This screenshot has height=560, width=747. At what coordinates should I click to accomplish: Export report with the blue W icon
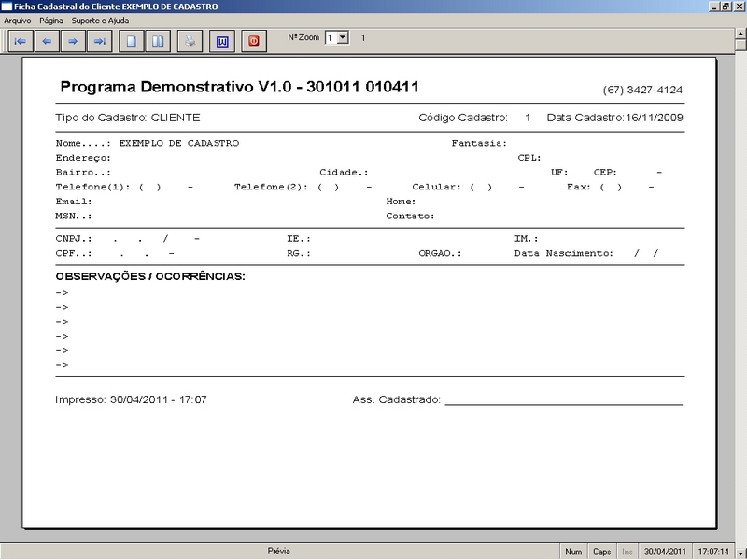[221, 41]
